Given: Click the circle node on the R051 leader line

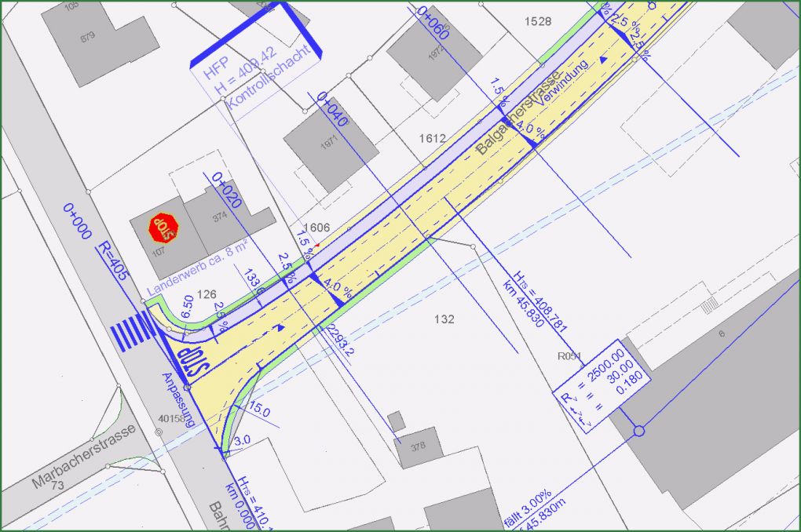Looking at the screenshot, I should point(639,432).
